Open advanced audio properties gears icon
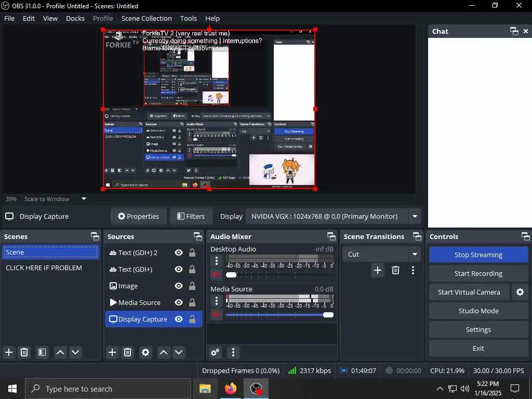Image resolution: width=532 pixels, height=399 pixels. (x=215, y=353)
